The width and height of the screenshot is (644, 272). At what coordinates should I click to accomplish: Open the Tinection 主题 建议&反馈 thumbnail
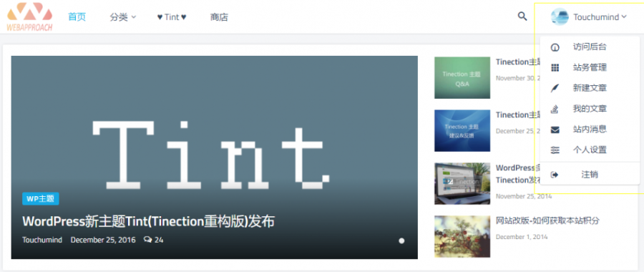tap(462, 130)
